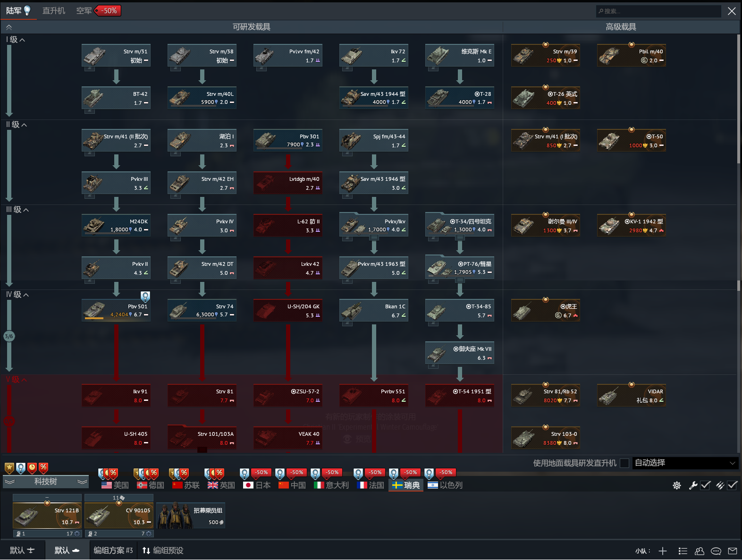Select the 日本 country tab

click(x=257, y=485)
